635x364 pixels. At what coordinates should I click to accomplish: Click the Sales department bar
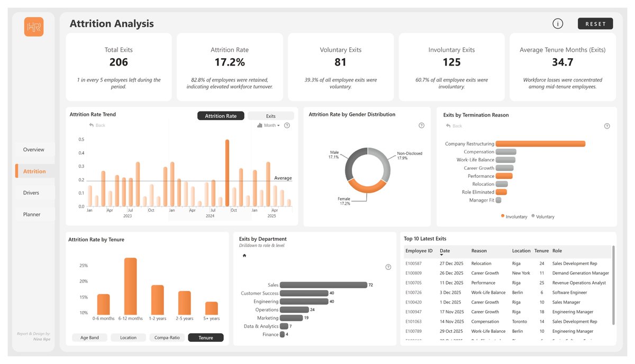323,285
